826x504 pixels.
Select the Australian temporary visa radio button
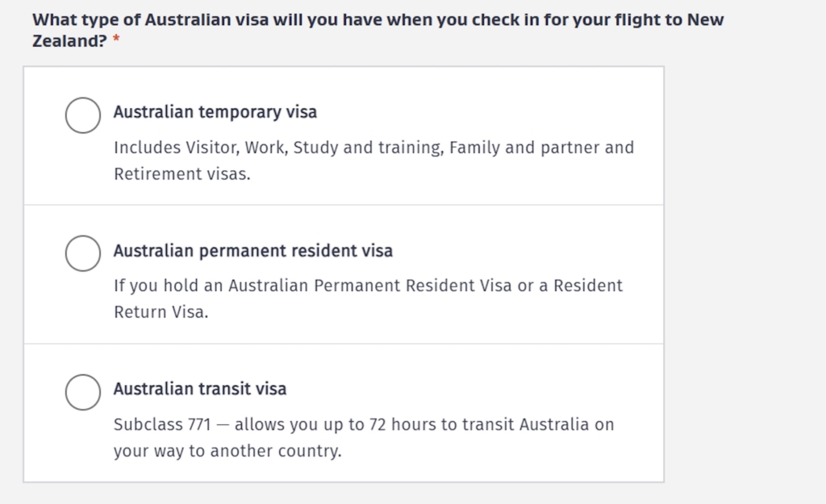pos(83,115)
